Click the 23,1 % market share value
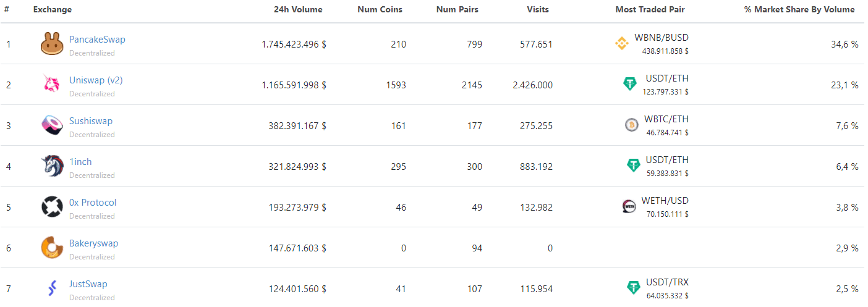Screen dimensions: 868x307 coord(845,85)
